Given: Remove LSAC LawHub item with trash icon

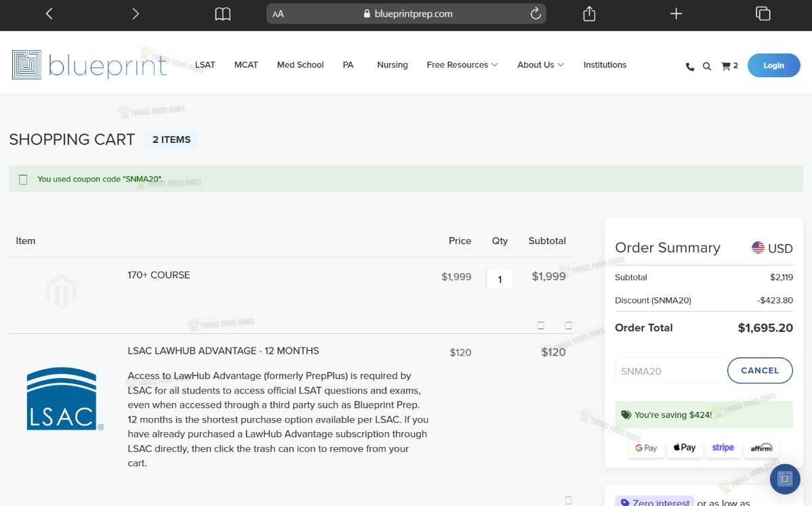Looking at the screenshot, I should point(568,501).
